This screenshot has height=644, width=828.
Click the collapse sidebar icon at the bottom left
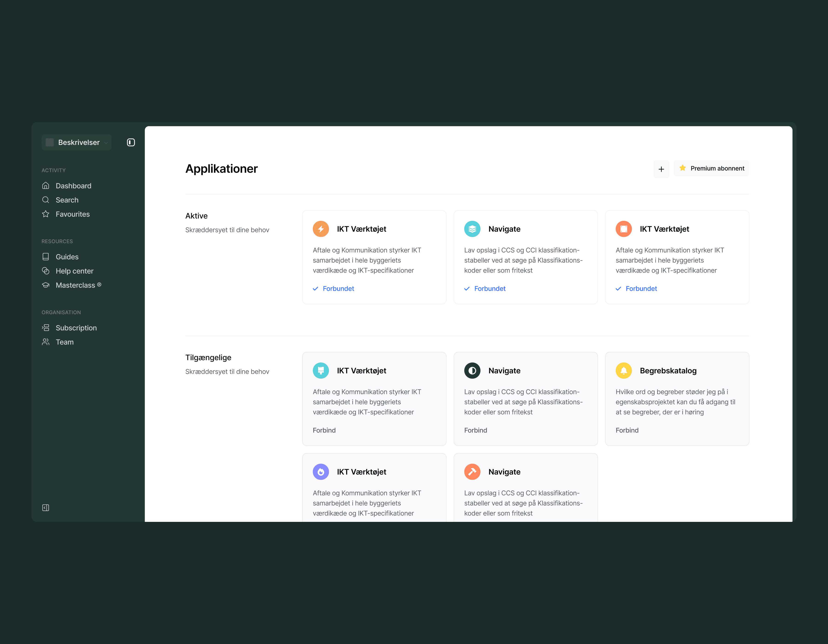click(46, 508)
